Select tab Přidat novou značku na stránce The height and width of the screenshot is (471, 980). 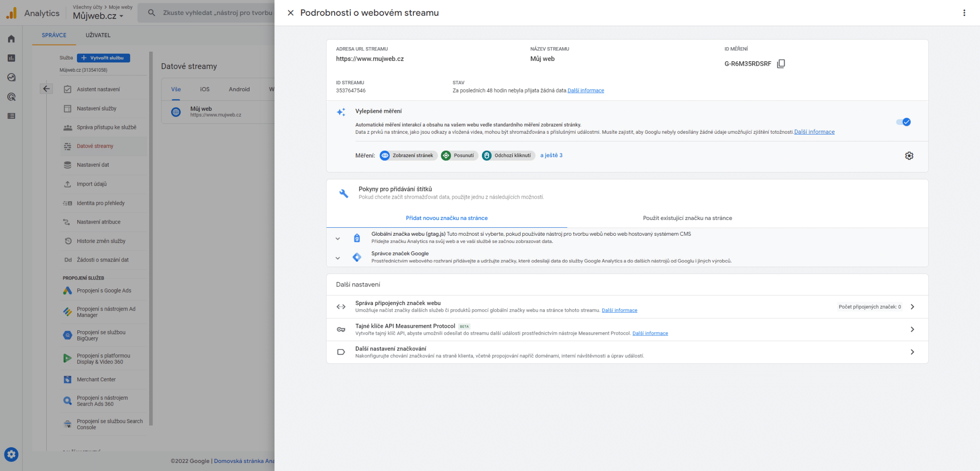point(447,218)
